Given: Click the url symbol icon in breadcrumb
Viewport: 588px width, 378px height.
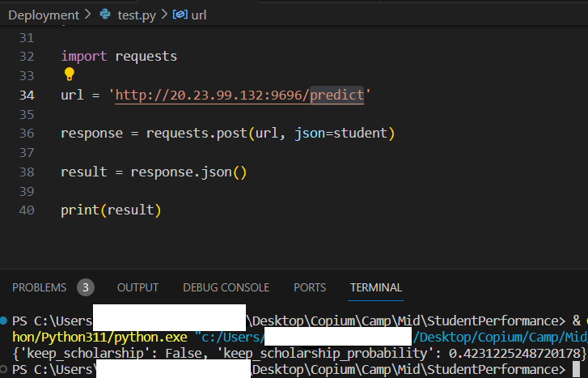Looking at the screenshot, I should pyautogui.click(x=180, y=15).
